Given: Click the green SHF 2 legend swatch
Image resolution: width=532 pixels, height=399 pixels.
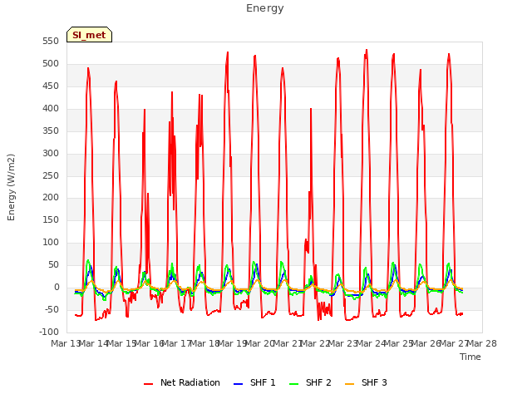Looking at the screenshot, I should pyautogui.click(x=293, y=384).
